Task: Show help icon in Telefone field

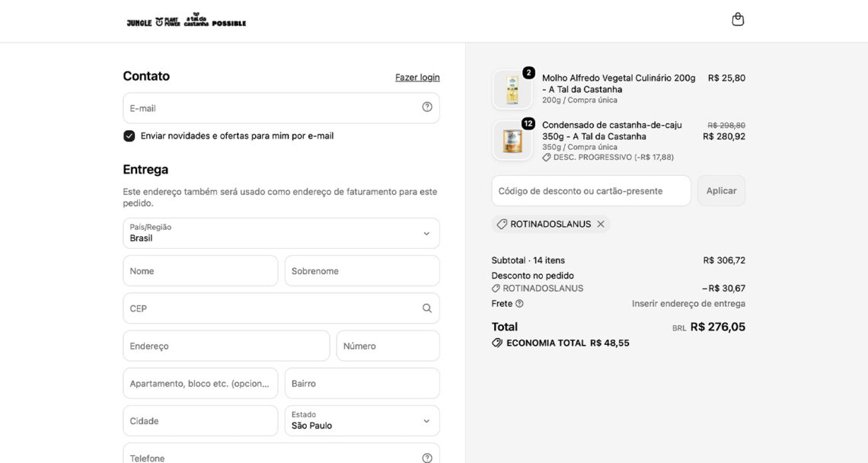Action: point(427,458)
